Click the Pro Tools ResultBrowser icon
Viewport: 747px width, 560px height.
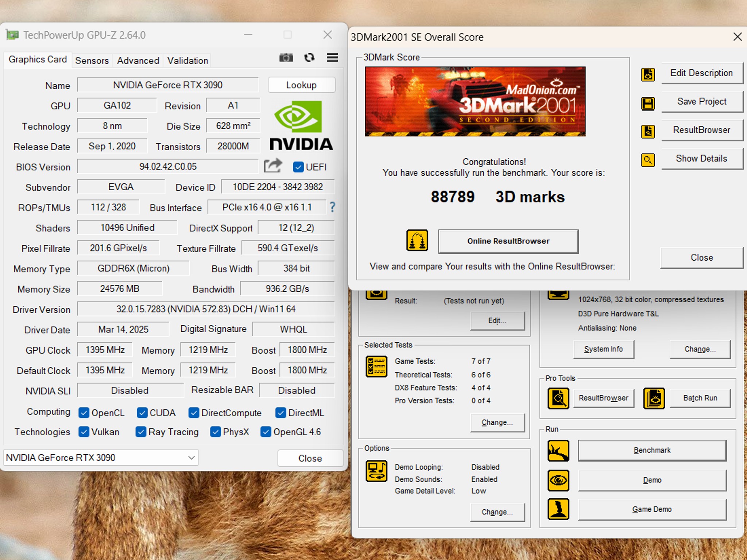558,398
